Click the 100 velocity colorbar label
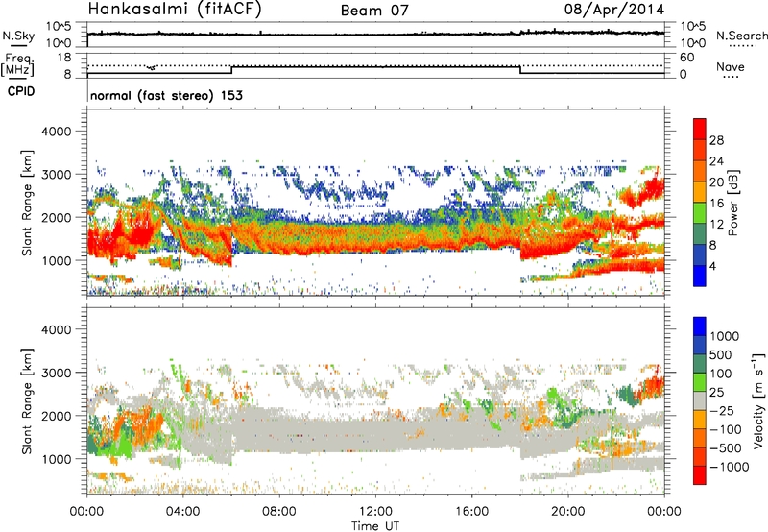 tap(721, 374)
